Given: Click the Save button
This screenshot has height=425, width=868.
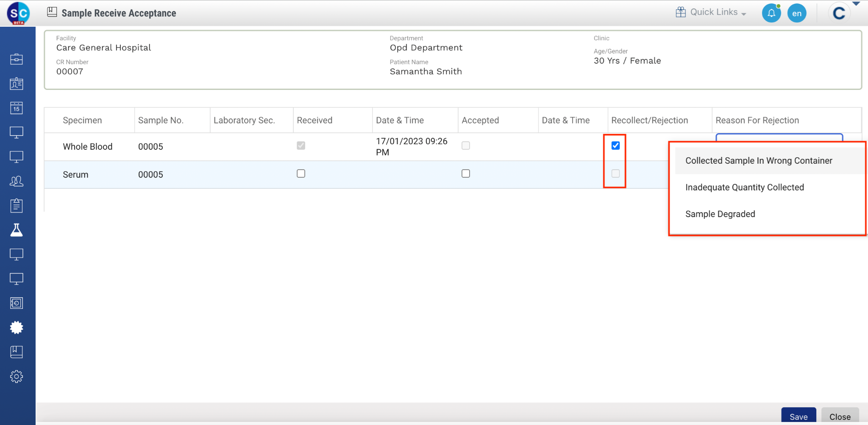Looking at the screenshot, I should pyautogui.click(x=798, y=417).
